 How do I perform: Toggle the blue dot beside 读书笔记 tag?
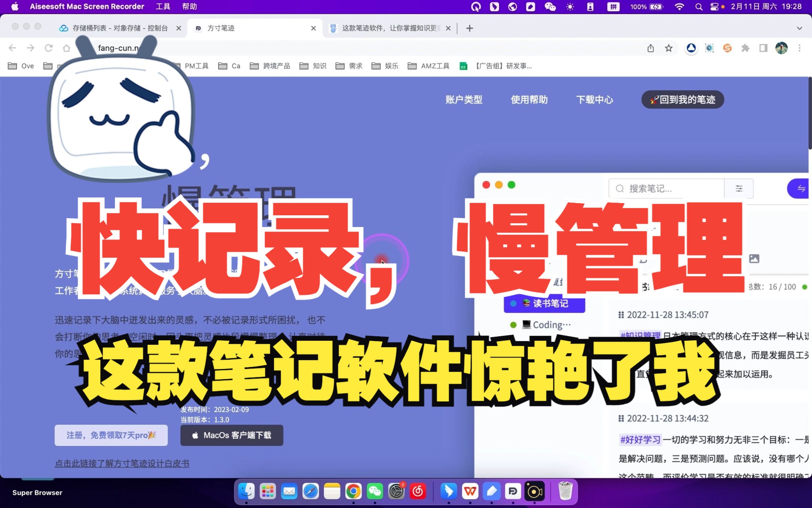512,304
